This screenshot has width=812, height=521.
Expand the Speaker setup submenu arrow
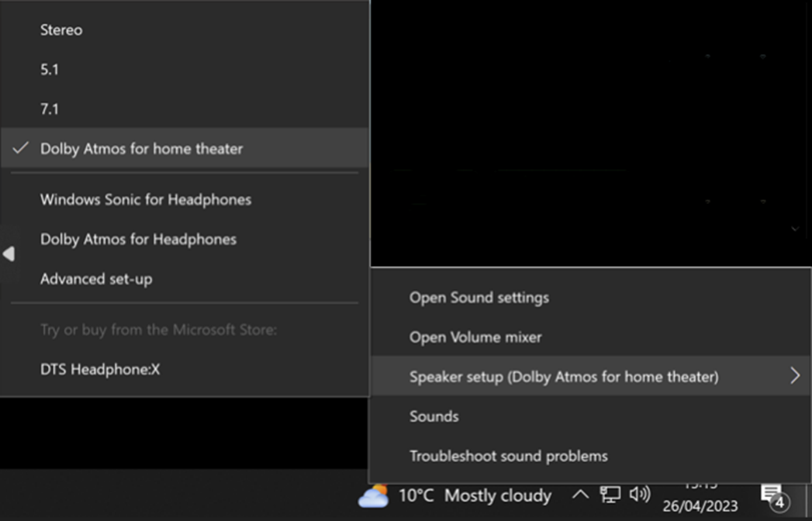point(794,376)
